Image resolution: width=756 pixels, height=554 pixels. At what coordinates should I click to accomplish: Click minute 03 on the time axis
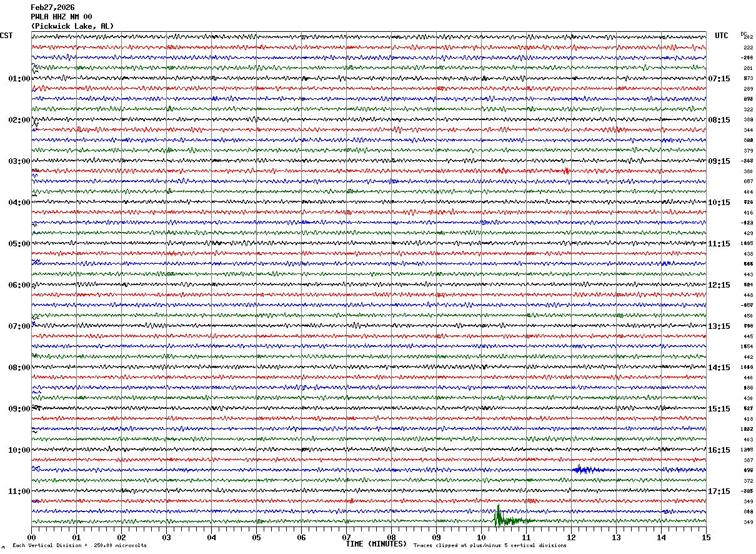[166, 537]
